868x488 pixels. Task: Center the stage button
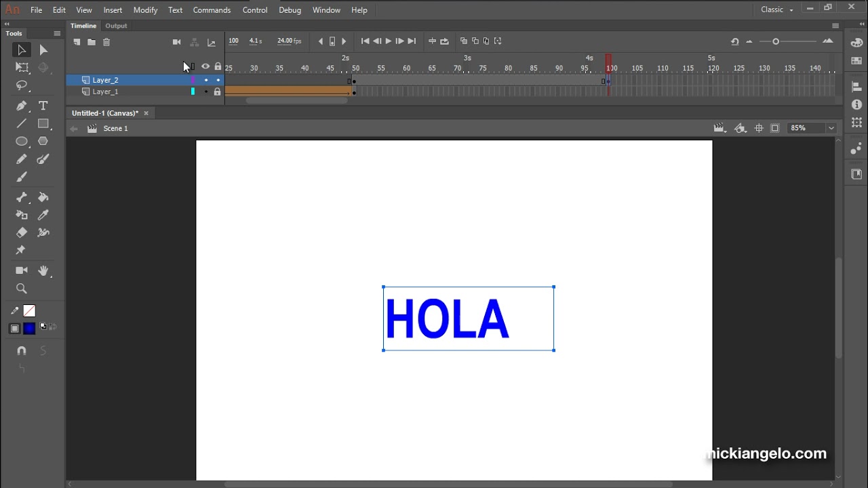759,128
